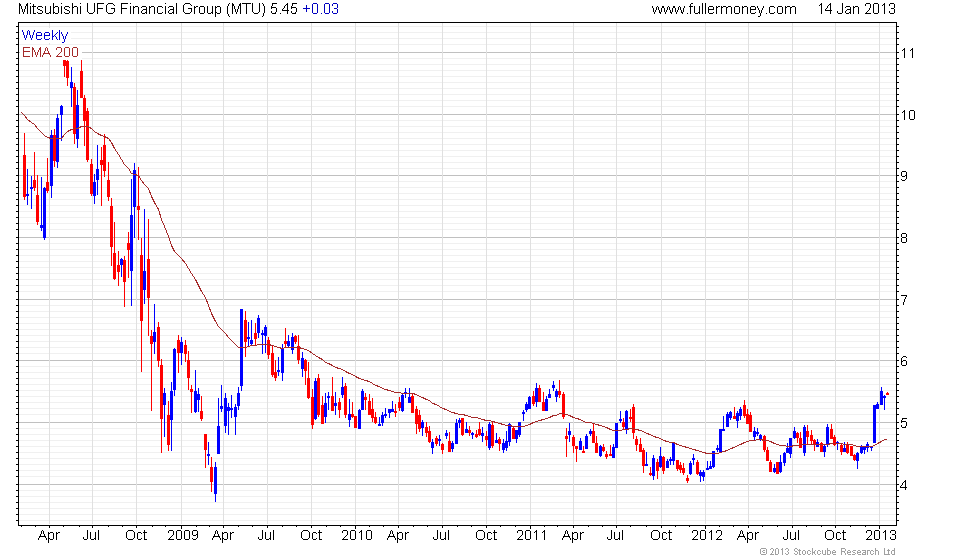Select the price change '+0.03'

coord(321,9)
